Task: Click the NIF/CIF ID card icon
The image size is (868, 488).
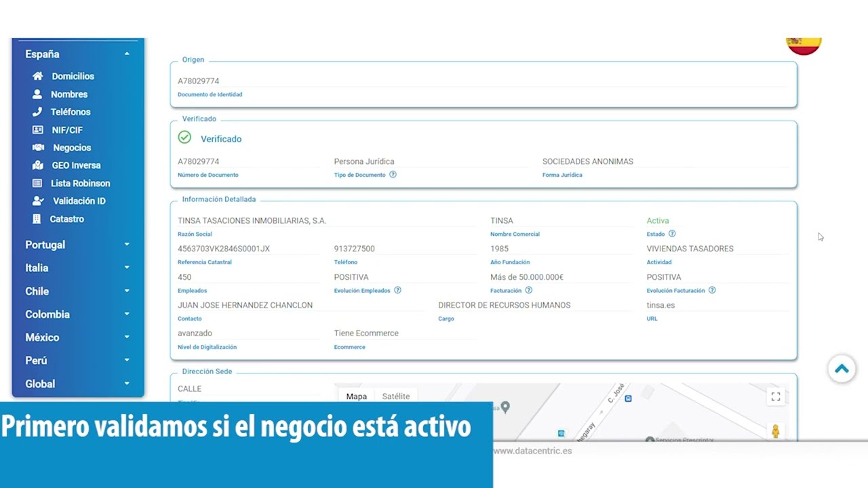Action: (38, 130)
